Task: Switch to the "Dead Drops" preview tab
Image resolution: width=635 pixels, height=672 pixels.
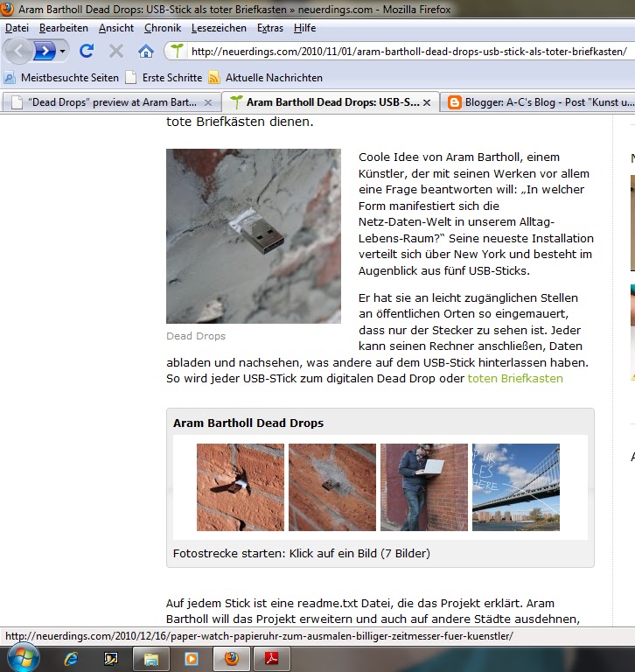Action: 112,102
